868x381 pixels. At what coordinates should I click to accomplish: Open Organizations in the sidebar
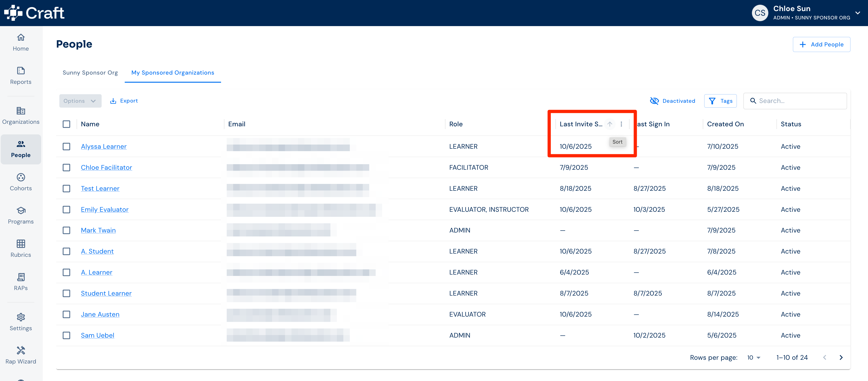point(21,116)
